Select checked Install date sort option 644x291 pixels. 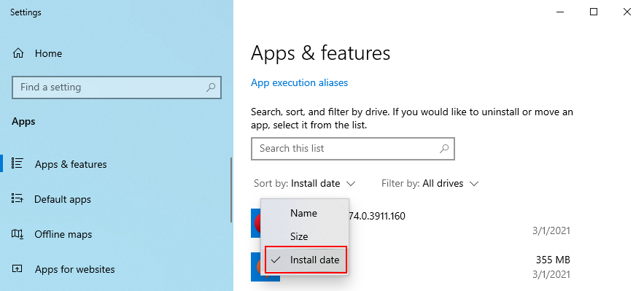(306, 260)
